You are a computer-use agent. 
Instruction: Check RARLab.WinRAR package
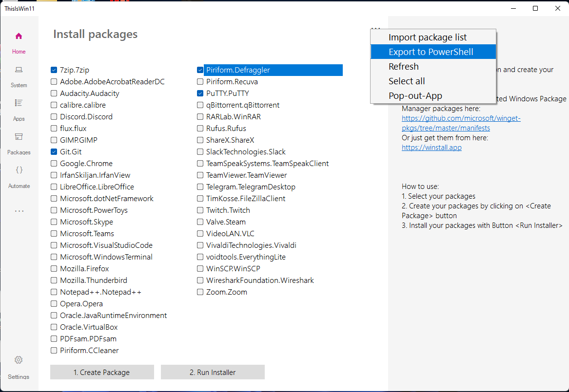200,117
